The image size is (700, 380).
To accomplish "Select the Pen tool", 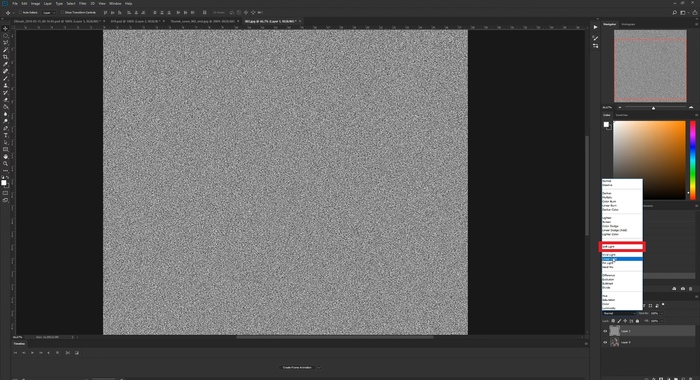I will [5, 128].
